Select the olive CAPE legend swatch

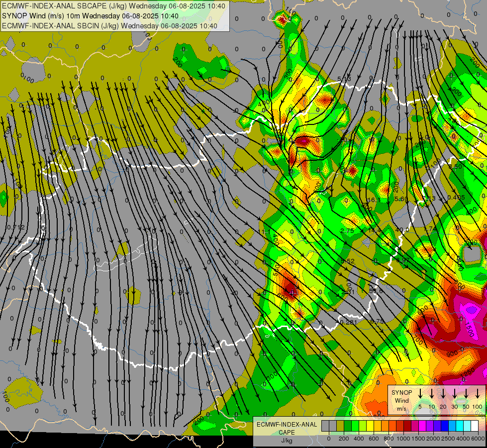click(340, 426)
